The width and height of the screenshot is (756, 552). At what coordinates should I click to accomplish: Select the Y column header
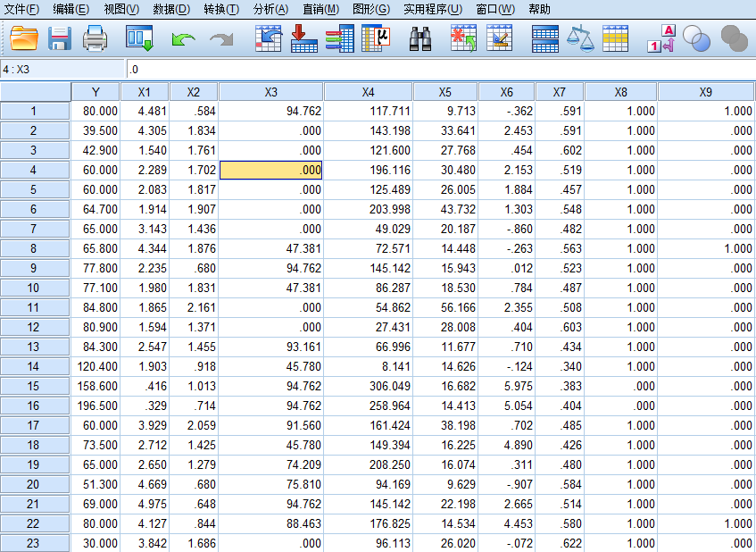coord(96,92)
